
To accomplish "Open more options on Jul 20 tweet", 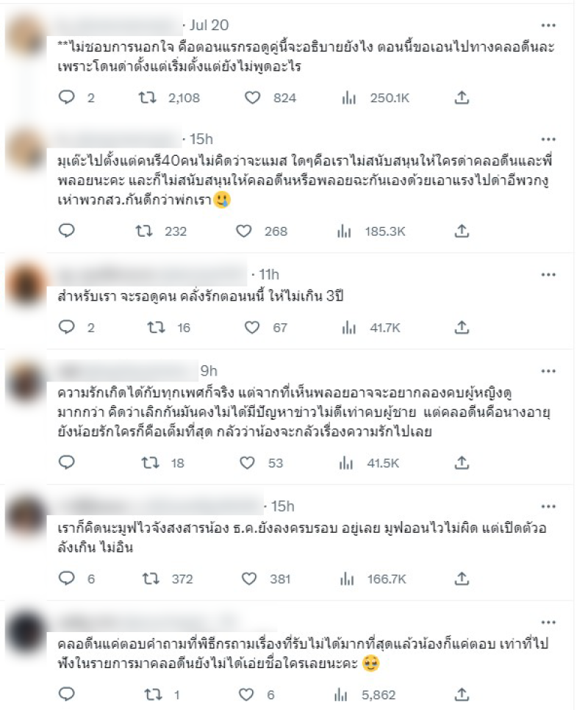I will click(x=548, y=25).
